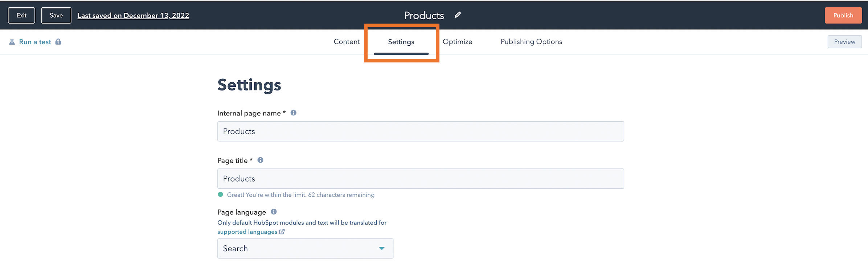868x265 pixels.
Task: Click the flask icon next to Run a test
Action: [12, 42]
